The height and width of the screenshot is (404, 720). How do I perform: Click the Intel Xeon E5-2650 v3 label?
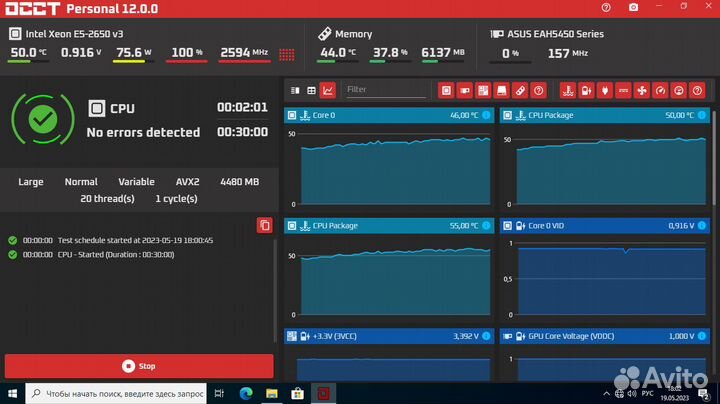tap(74, 34)
